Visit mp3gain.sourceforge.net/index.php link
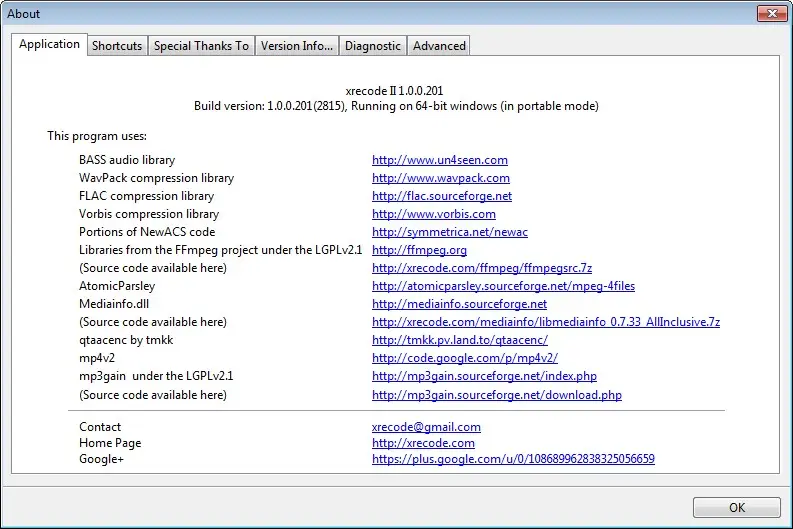 coord(484,376)
